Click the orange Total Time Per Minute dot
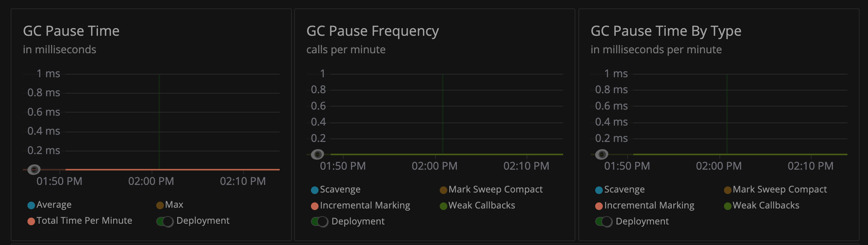Viewport: 868px width, 245px height. click(x=32, y=221)
